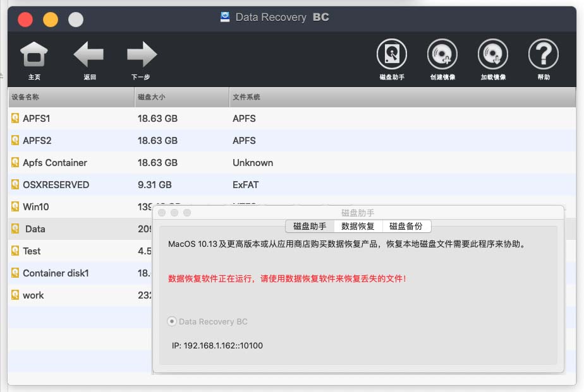Click the drive icon beside work

(x=15, y=295)
